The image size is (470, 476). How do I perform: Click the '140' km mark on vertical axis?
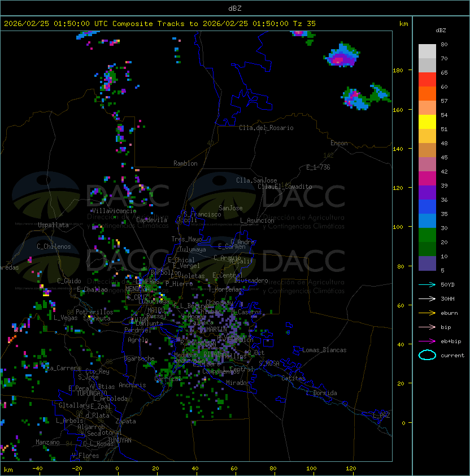398,149
